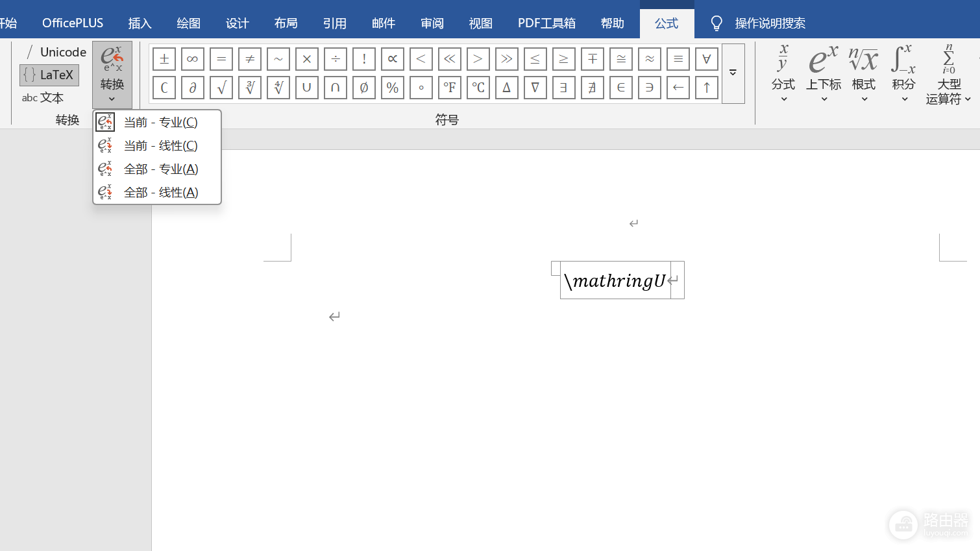
Task: Insert the for-all symbol
Action: (707, 59)
